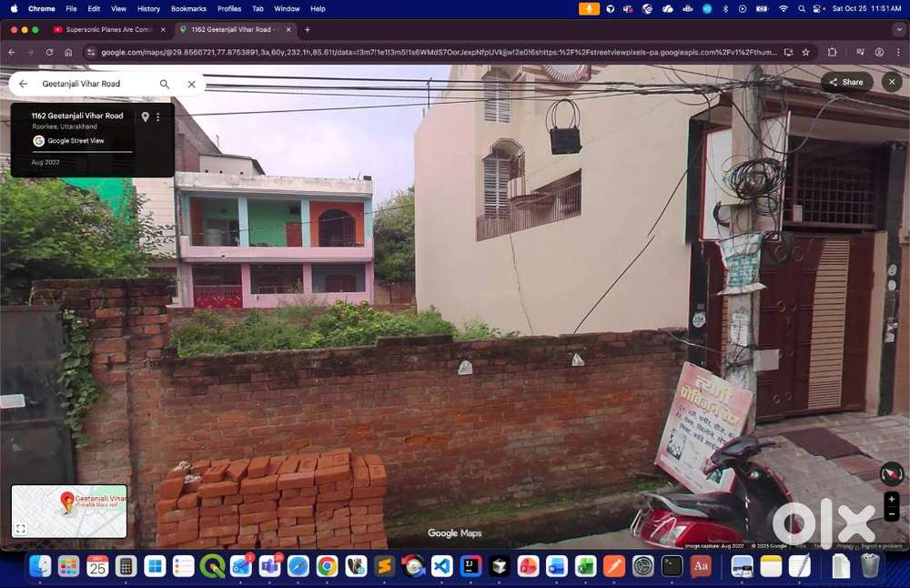Bookmark this page with the star icon
The width and height of the screenshot is (910, 588).
(805, 52)
